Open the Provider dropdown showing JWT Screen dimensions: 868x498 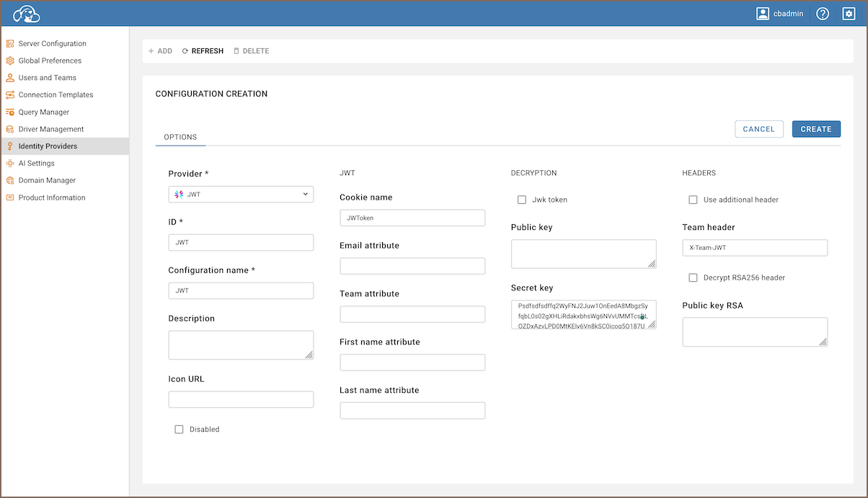click(241, 194)
